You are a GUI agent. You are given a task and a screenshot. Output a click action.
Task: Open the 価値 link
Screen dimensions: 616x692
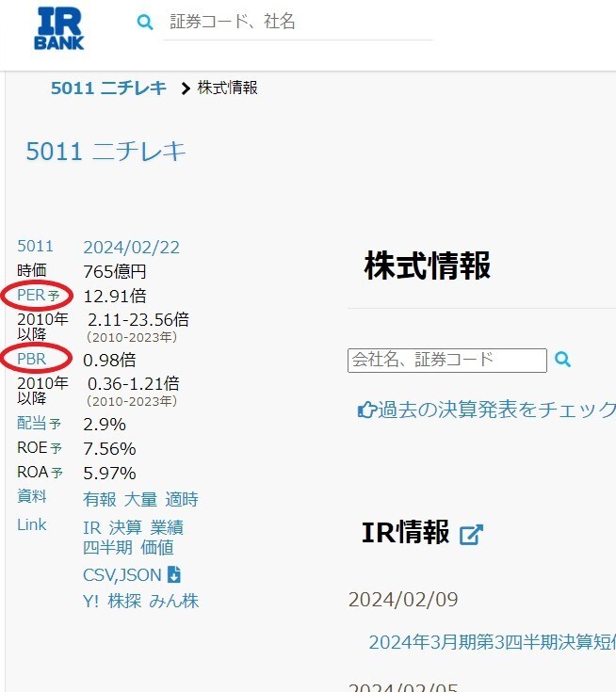(x=156, y=548)
